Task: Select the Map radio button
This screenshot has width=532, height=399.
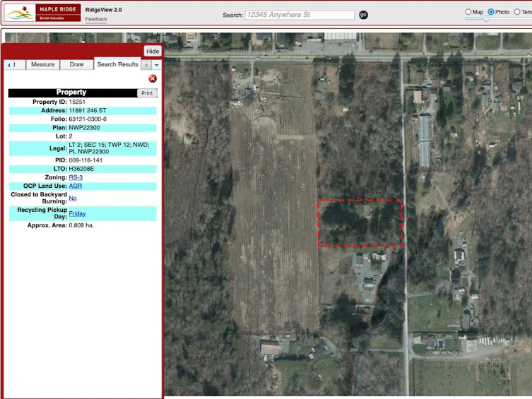Action: pyautogui.click(x=468, y=12)
